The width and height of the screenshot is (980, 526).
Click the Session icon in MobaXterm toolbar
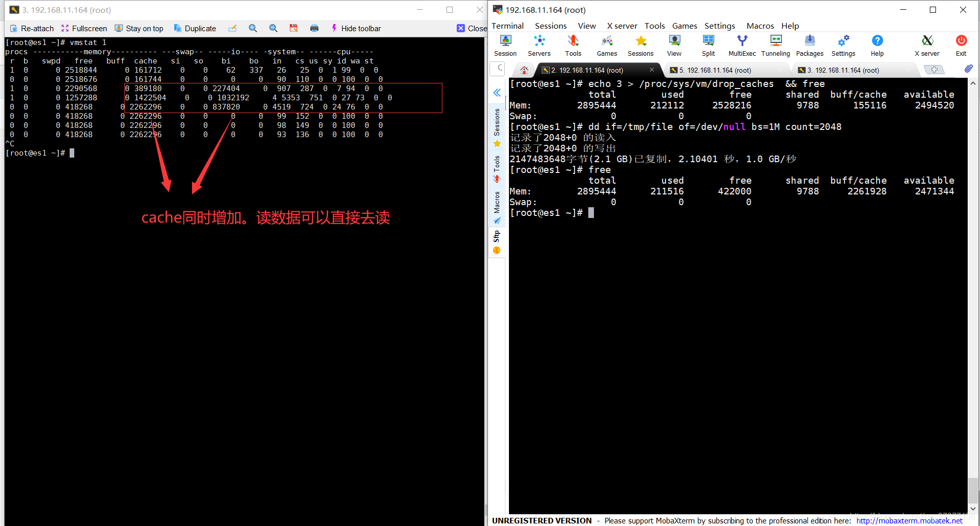(x=505, y=46)
